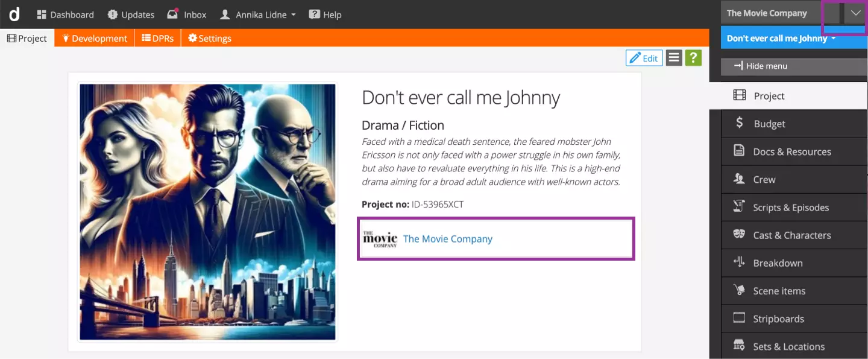The height and width of the screenshot is (359, 868).
Task: Click the Stripboards icon in sidebar
Action: [x=739, y=318]
